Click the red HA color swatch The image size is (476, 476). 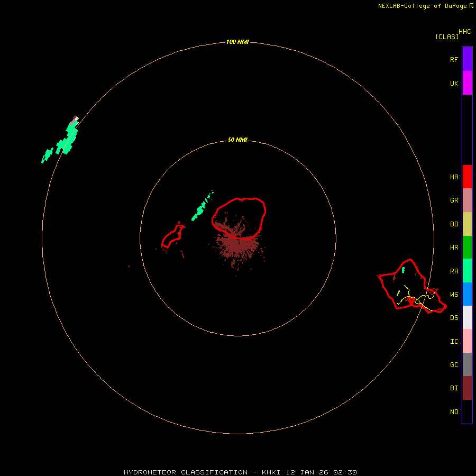(x=467, y=177)
